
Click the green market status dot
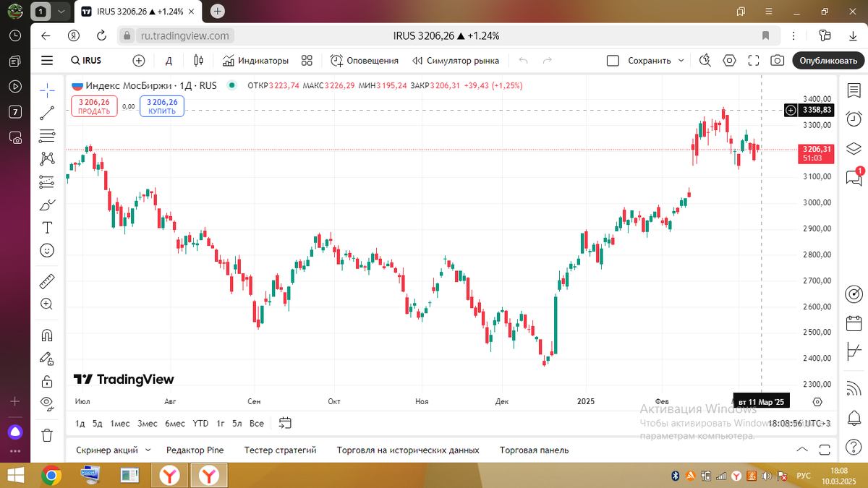coord(231,85)
